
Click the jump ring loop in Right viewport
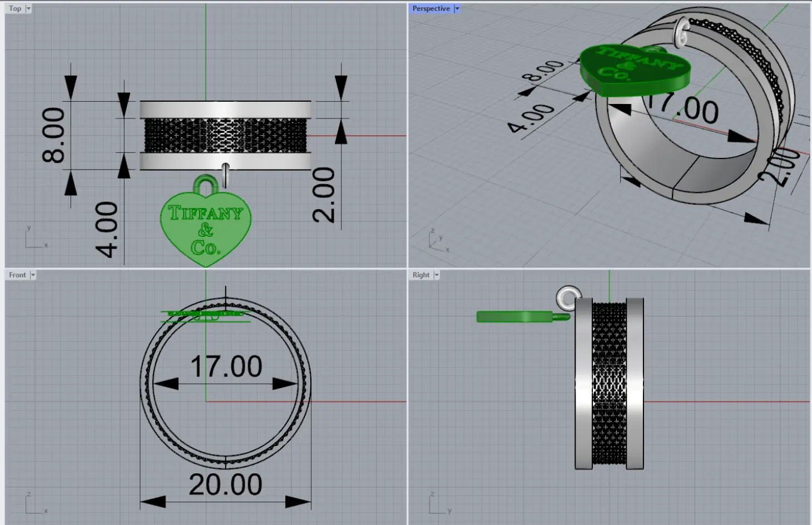[x=567, y=298]
